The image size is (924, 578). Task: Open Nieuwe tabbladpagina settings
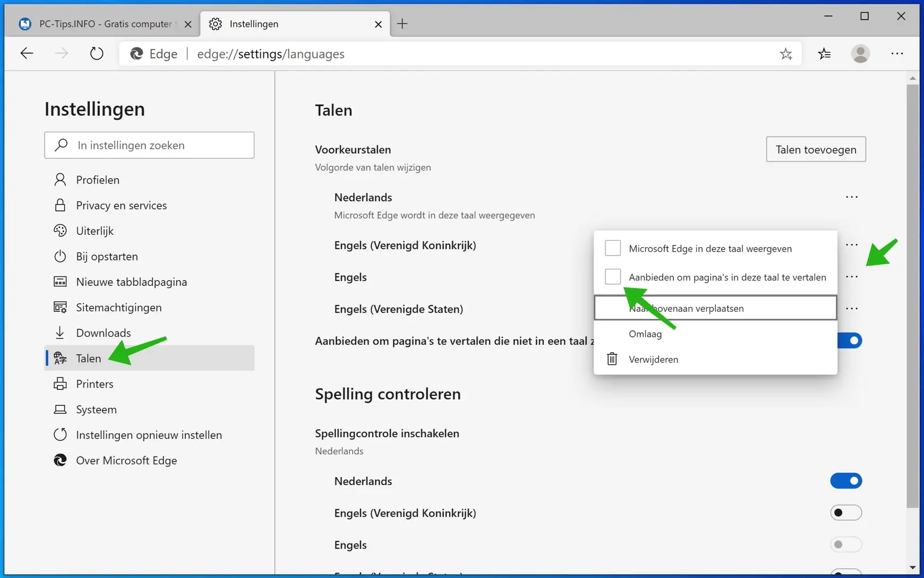(x=149, y=282)
